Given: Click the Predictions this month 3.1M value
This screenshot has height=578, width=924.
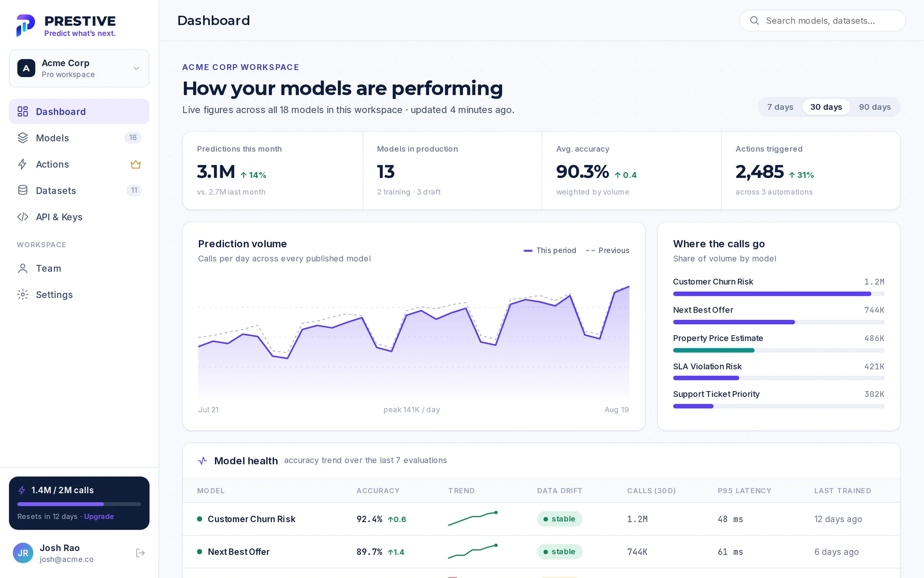Looking at the screenshot, I should (216, 172).
